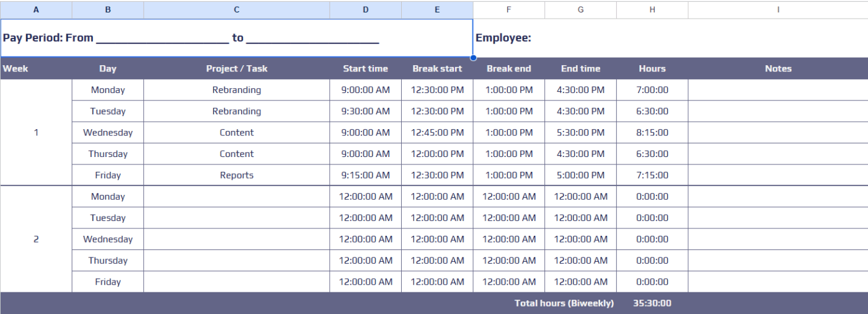Click the "Break end" header cell
The width and height of the screenshot is (868, 314).
[x=508, y=69]
